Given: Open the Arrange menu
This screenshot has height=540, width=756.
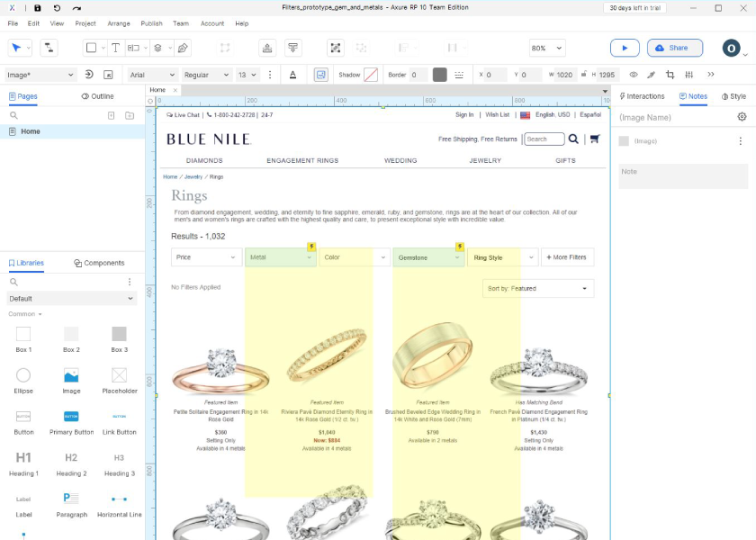Looking at the screenshot, I should tap(119, 23).
